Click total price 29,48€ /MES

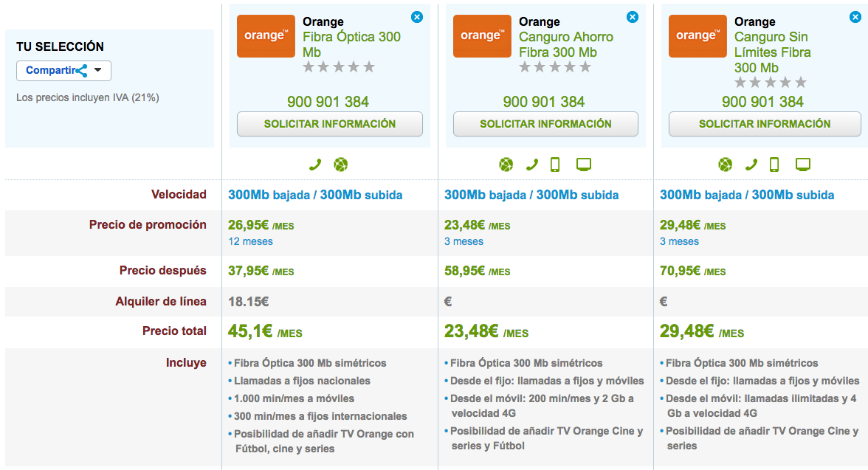(x=702, y=331)
